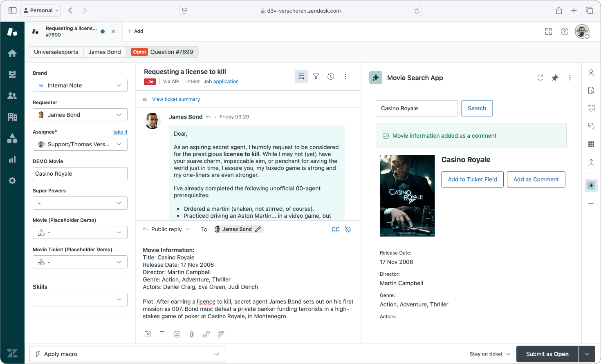Open ticket options three-dot menu
The image size is (601, 364).
(345, 76)
